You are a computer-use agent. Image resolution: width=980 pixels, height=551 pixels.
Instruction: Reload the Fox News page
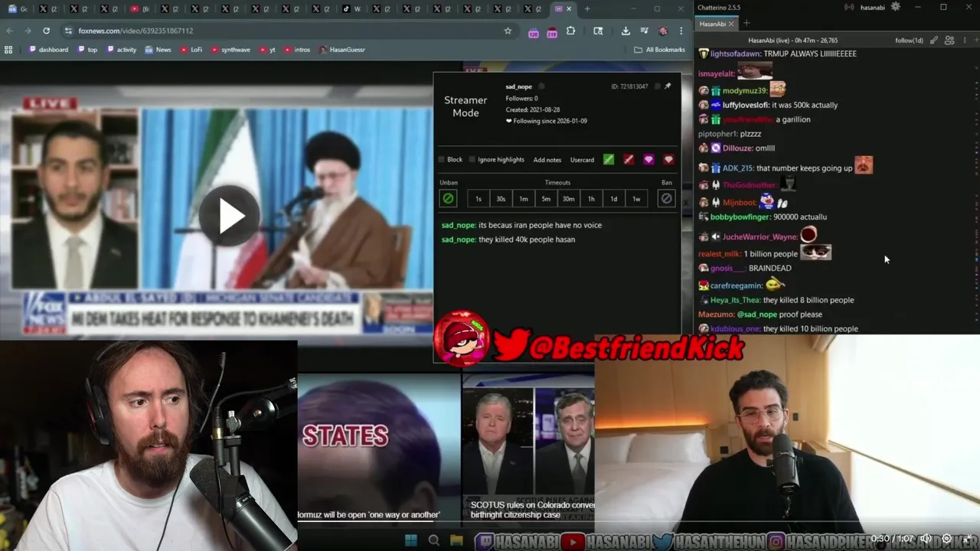[x=47, y=31]
